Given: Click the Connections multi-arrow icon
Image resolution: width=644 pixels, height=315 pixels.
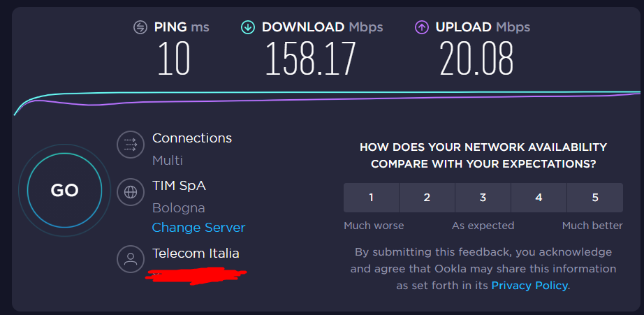Looking at the screenshot, I should 130,145.
